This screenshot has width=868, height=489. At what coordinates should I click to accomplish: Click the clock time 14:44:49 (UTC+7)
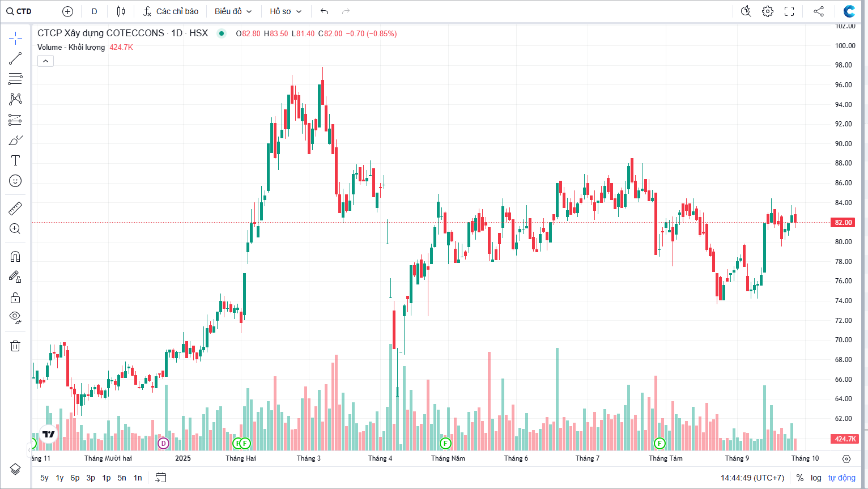pos(752,478)
